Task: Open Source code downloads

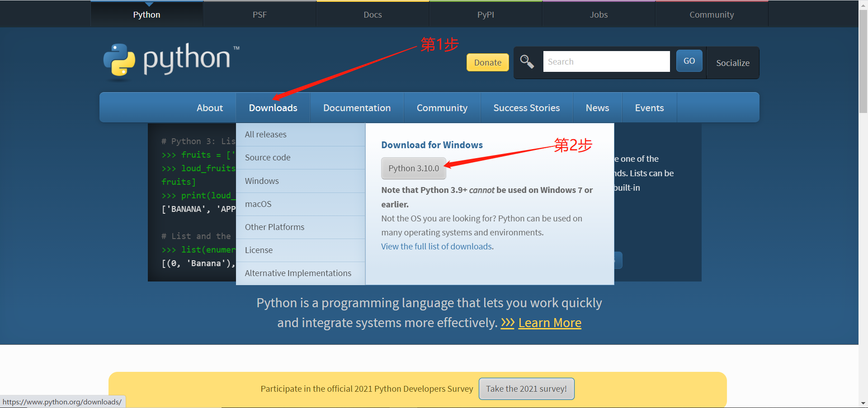Action: [268, 157]
